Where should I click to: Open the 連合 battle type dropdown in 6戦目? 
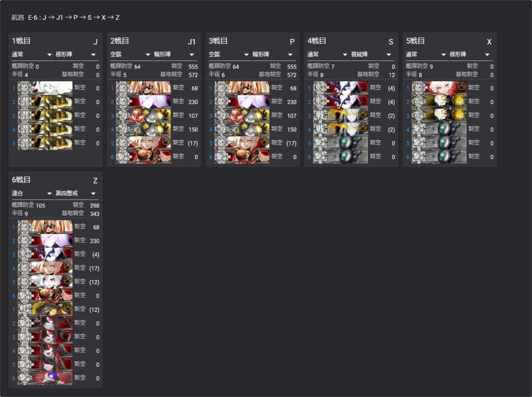(32, 193)
